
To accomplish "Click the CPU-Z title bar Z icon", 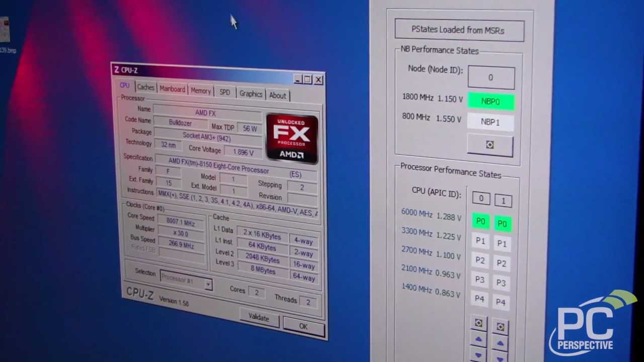I will click(x=117, y=69).
